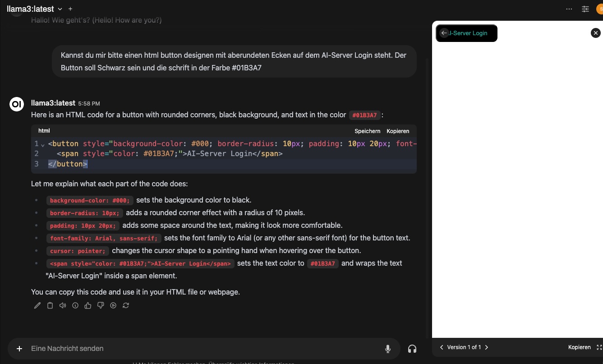This screenshot has width=603, height=364.
Task: Copy the response using clipboard icon
Action: click(50, 305)
